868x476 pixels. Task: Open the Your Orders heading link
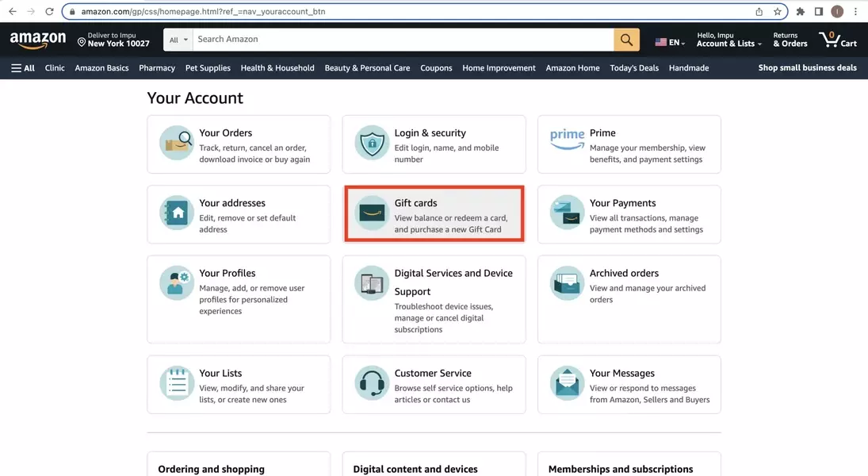[x=225, y=133]
